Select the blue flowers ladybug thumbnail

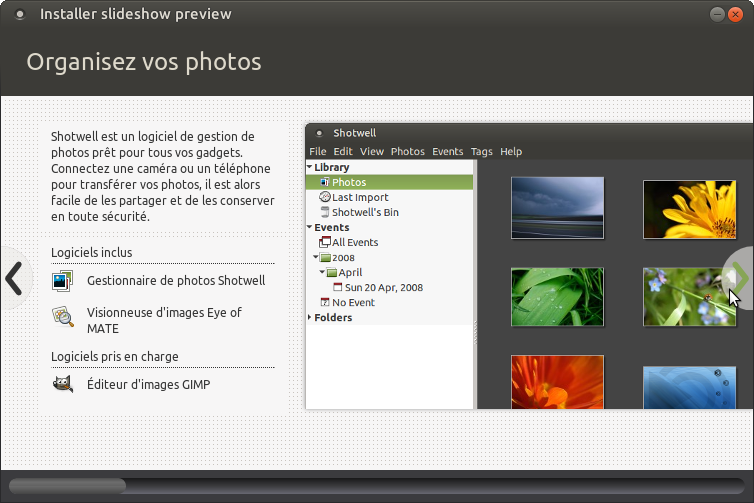pos(689,297)
